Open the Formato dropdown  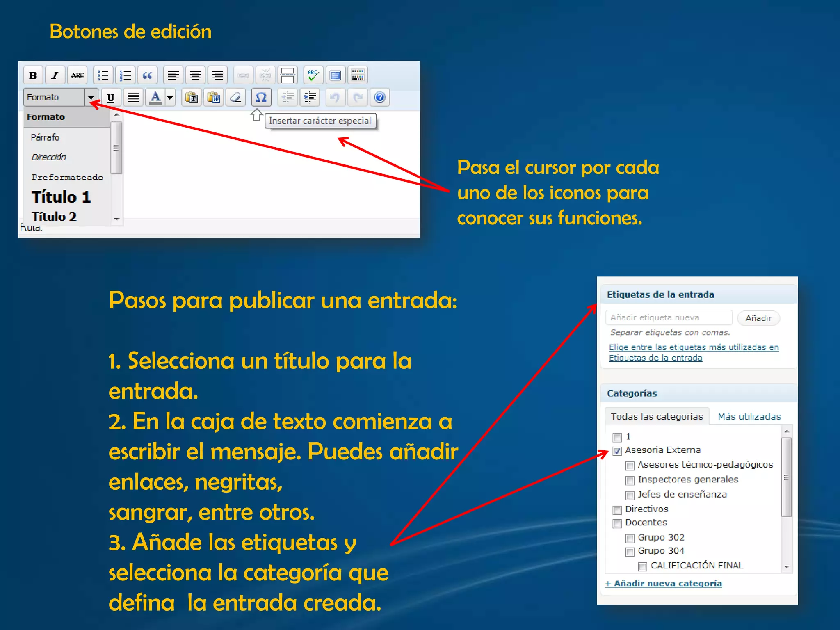pos(61,97)
